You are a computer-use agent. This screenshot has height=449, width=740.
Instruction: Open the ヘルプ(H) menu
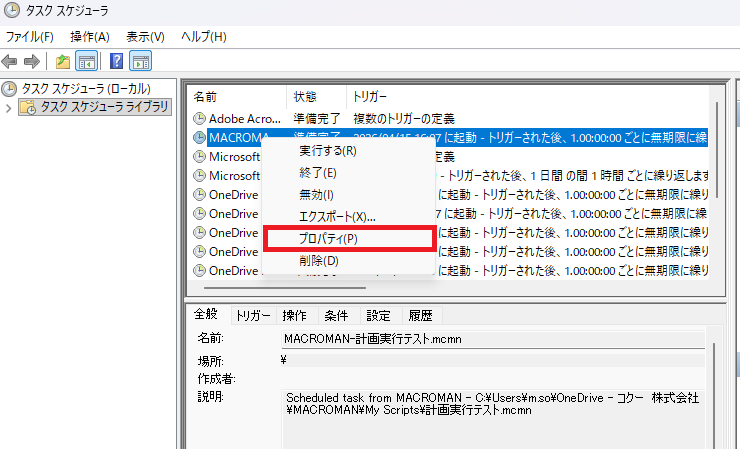pyautogui.click(x=204, y=37)
